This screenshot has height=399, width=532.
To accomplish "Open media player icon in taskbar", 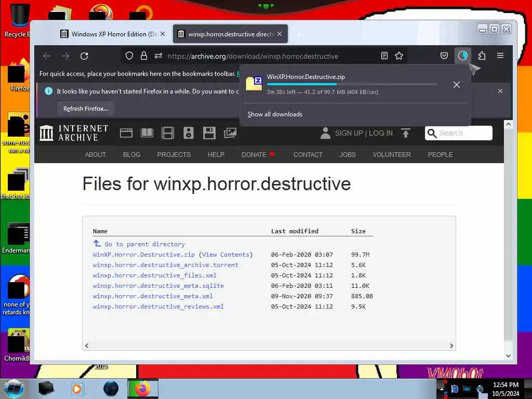I will (77, 389).
